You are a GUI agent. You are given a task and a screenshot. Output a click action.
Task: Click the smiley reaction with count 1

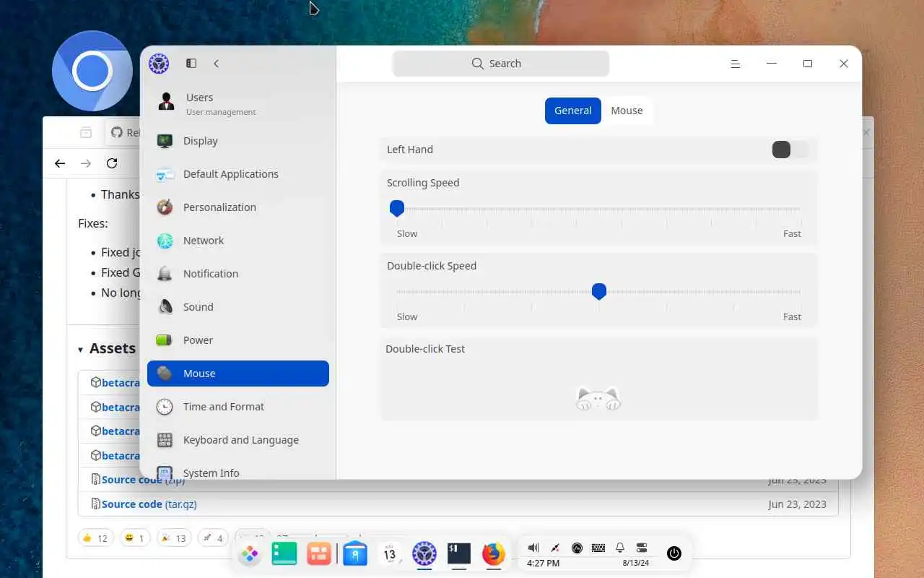[134, 538]
